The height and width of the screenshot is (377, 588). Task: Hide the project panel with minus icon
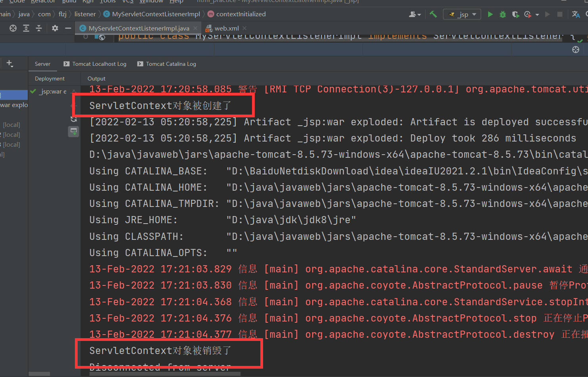68,28
